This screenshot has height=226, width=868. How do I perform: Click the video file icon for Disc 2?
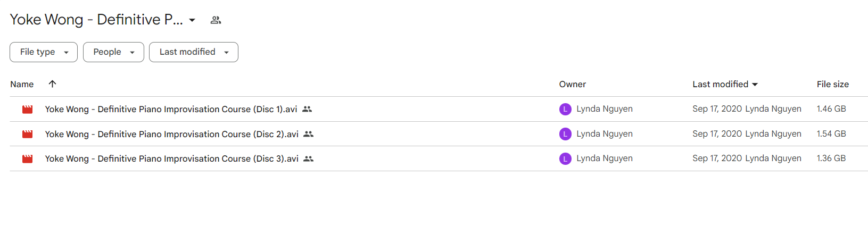pos(27,134)
